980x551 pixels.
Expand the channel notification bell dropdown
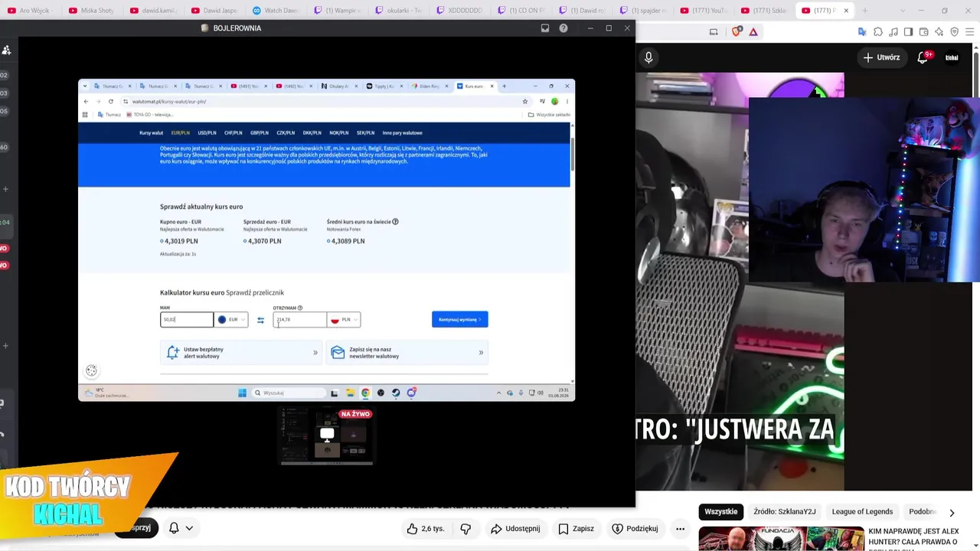189,528
